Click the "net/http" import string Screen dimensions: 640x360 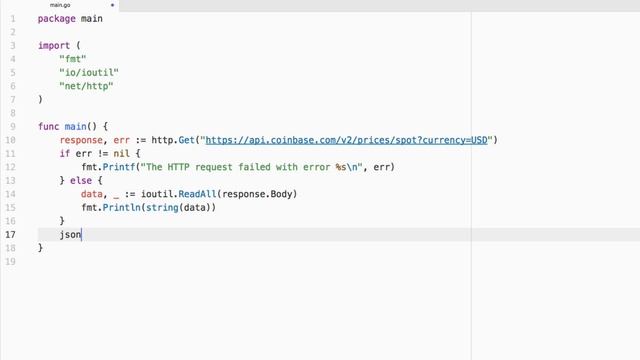[86, 86]
